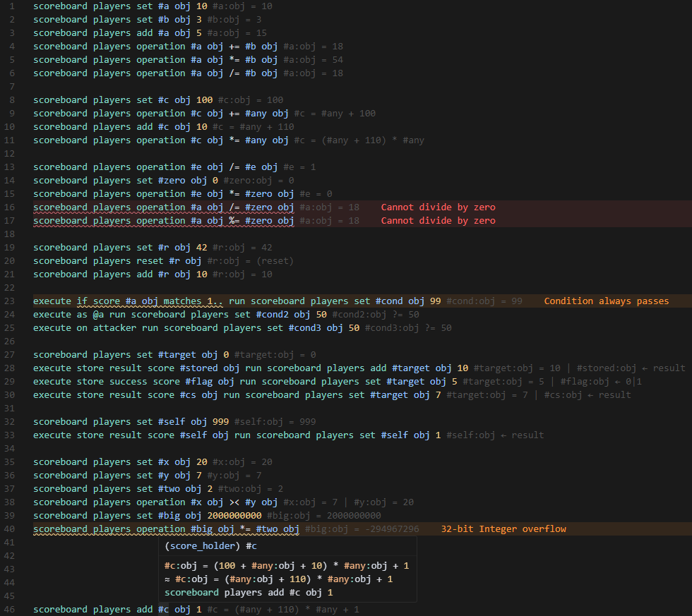This screenshot has width=692, height=616.
Task: Click the /= operator on line 6
Action: tap(234, 73)
